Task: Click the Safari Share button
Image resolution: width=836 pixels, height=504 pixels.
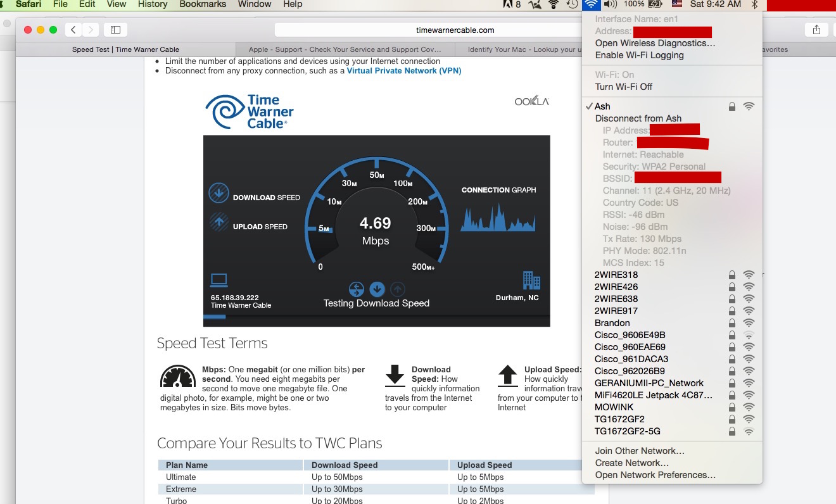Action: [x=816, y=30]
